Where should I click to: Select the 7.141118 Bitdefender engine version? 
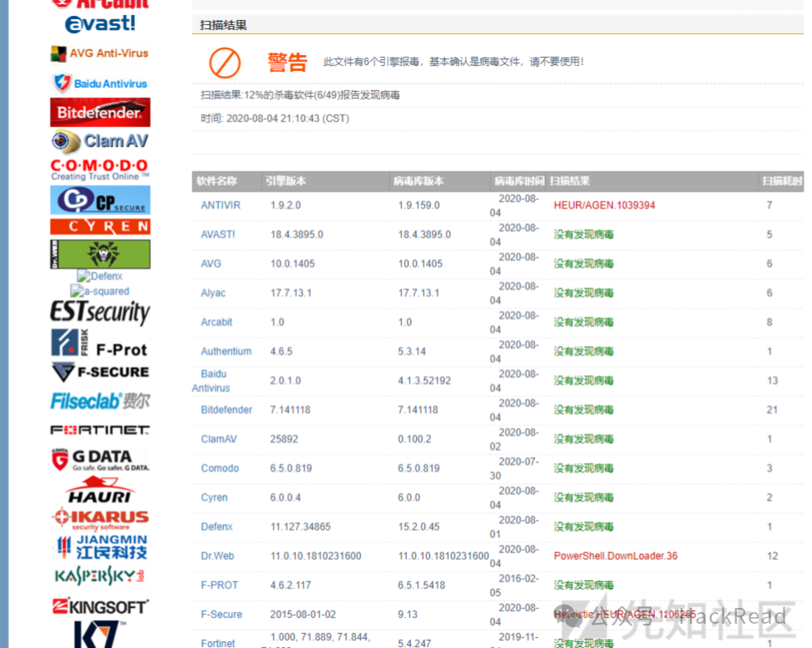290,410
